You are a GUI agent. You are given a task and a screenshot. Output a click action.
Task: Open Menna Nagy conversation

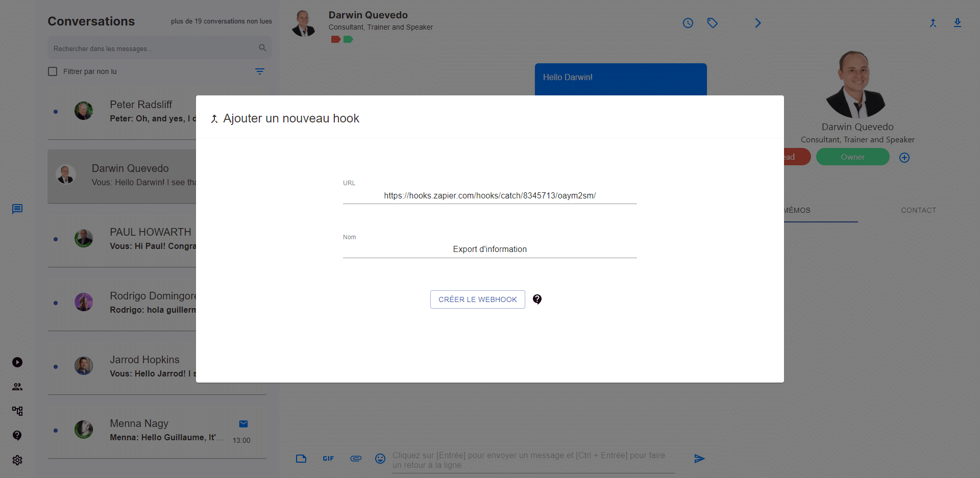[157, 430]
